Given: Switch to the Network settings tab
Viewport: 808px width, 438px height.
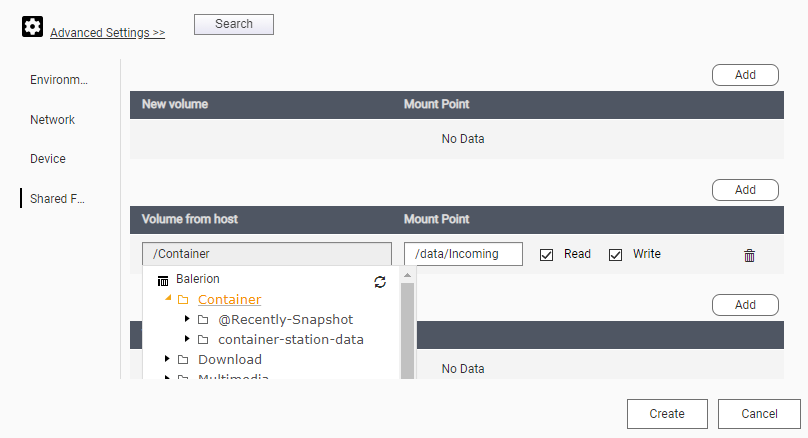Looking at the screenshot, I should pos(52,120).
